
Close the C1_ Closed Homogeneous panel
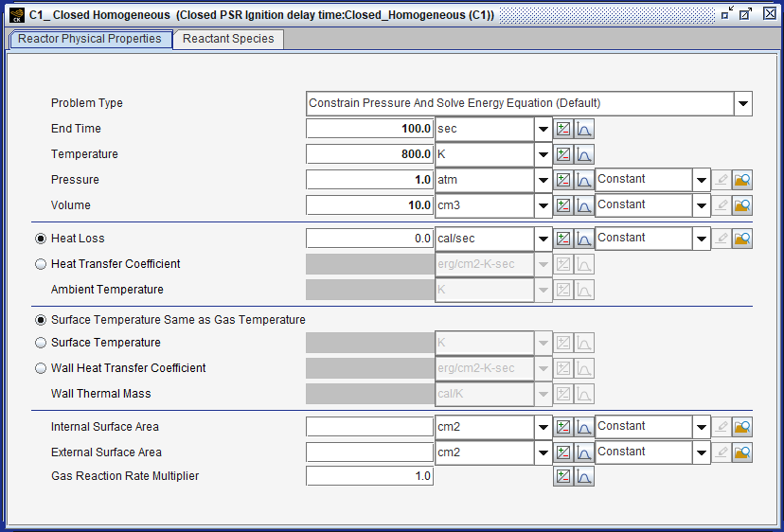(x=770, y=13)
